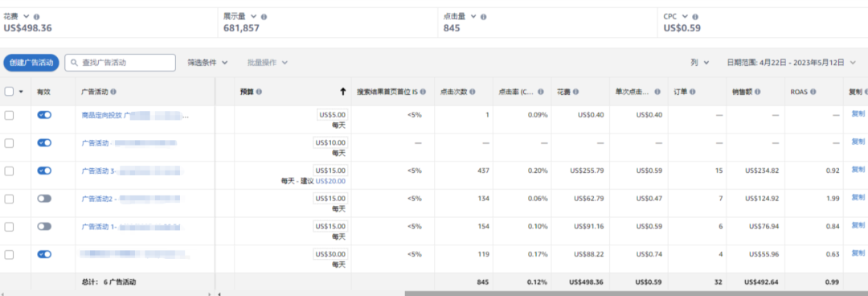Click the info icon beside 展示量 summary metric

pyautogui.click(x=264, y=17)
